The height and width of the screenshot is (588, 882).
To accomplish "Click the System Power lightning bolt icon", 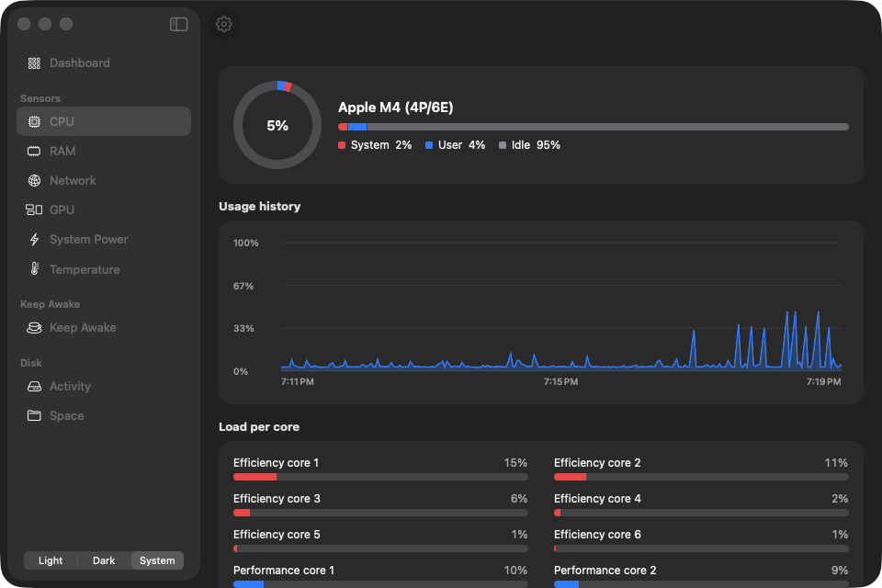I will (34, 239).
